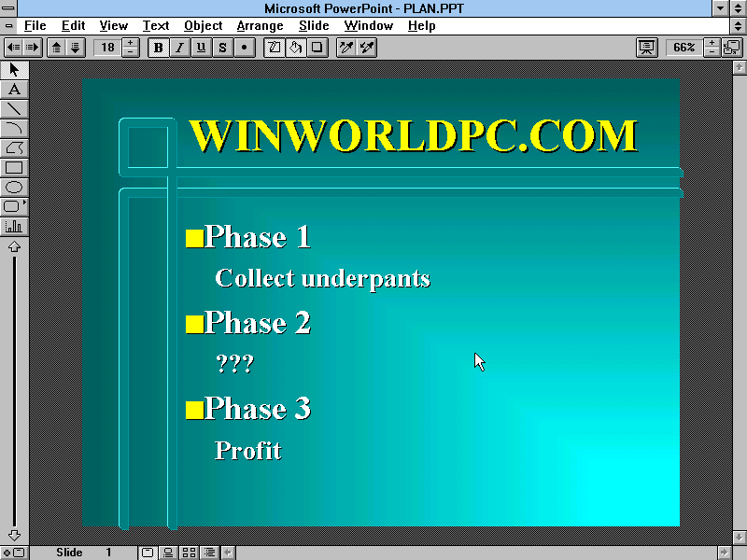Screen dimensions: 747x560
Task: Select the Ellipse tool
Action: click(x=13, y=187)
